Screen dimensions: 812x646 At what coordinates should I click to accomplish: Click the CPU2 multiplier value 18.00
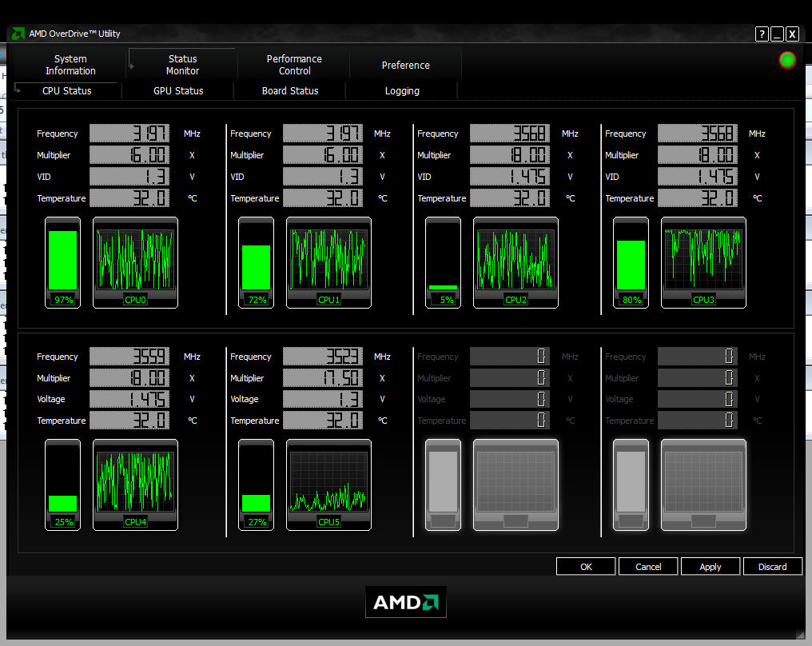[510, 155]
